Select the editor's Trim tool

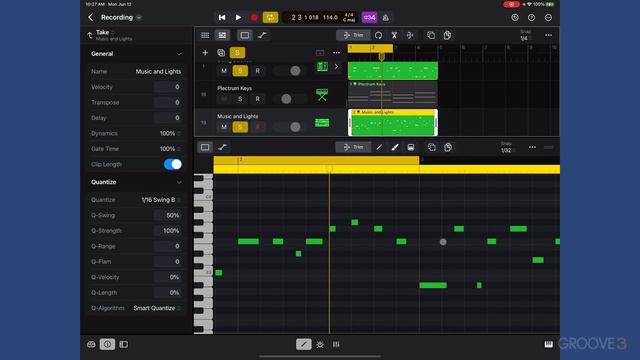point(353,147)
